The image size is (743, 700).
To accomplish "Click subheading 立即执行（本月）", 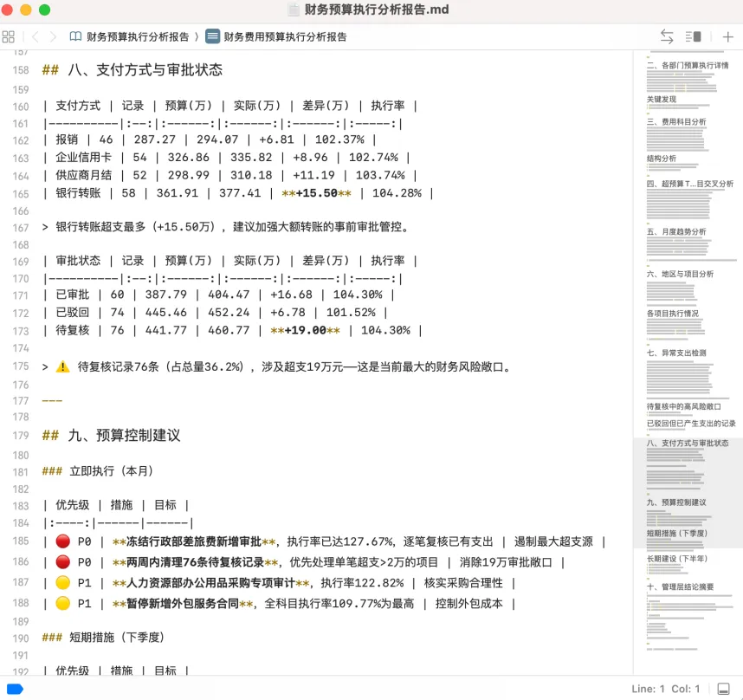I will click(112, 471).
